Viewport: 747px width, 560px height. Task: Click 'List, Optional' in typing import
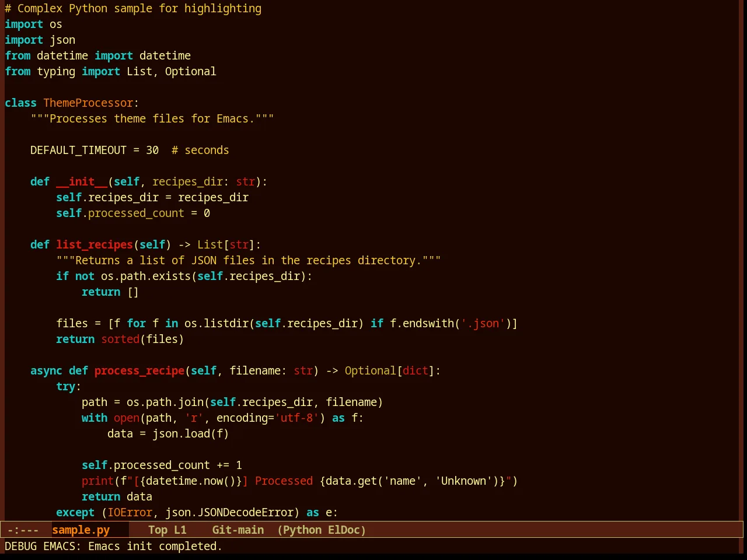[x=172, y=71]
